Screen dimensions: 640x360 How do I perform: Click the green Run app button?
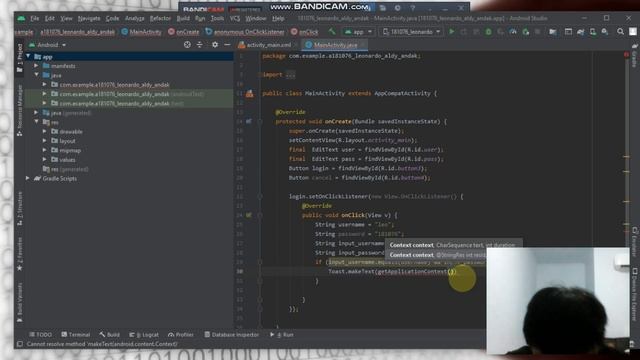pyautogui.click(x=451, y=31)
